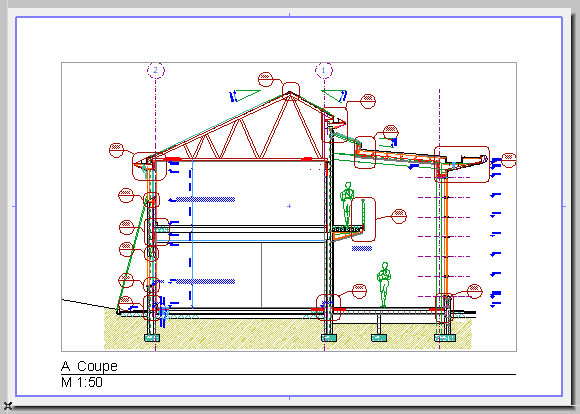Click the blue hatched label in the upper room
Screen dimensions: 580x414
[x=205, y=200]
